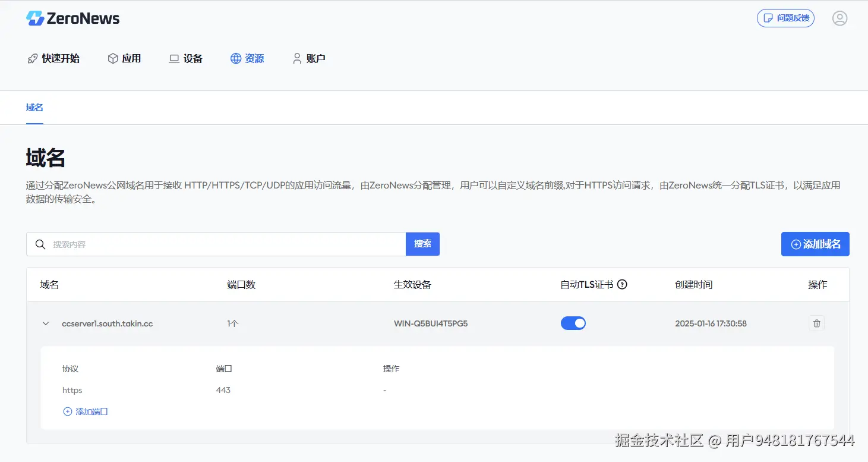Screen dimensions: 868x462
Task: Select the 资源 menu
Action: pos(247,58)
